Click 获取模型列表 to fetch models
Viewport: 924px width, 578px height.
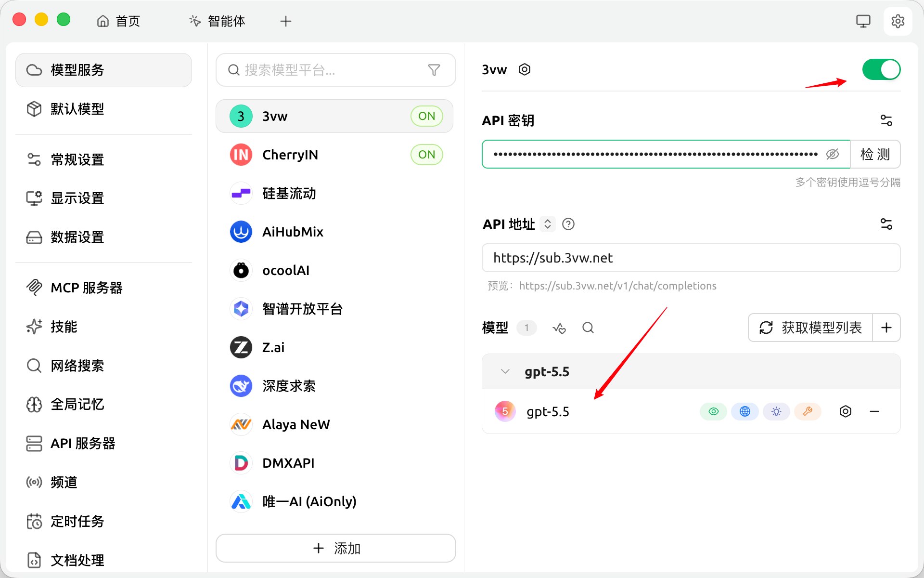tap(810, 328)
